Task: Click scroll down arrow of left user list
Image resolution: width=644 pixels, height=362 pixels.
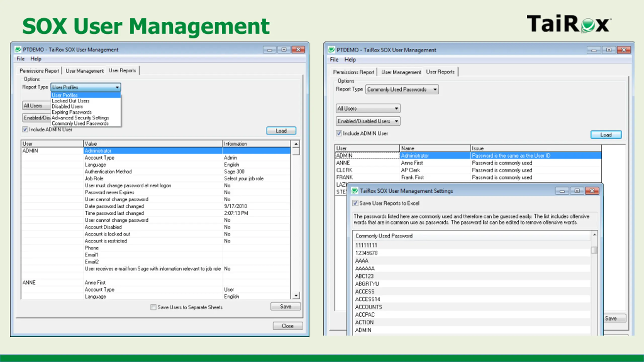Action: pyautogui.click(x=296, y=296)
